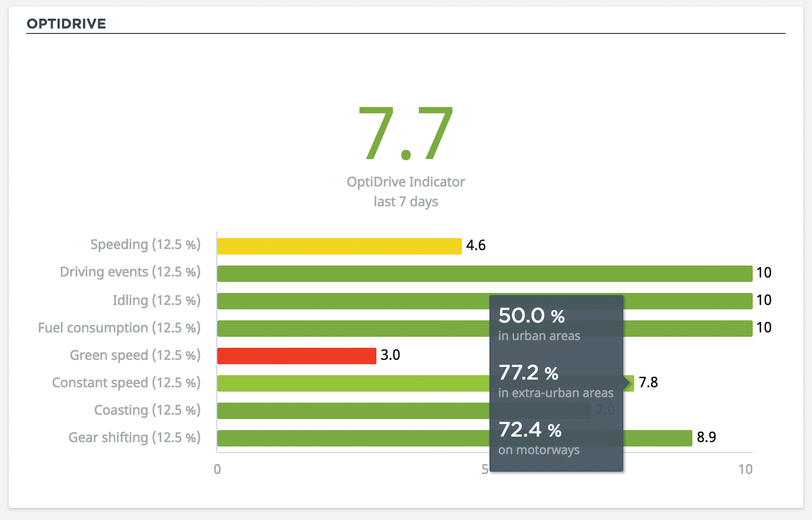Click the "Gear shifting (12.5 %)" label
Screen dimensions: 812x520
coord(134,438)
